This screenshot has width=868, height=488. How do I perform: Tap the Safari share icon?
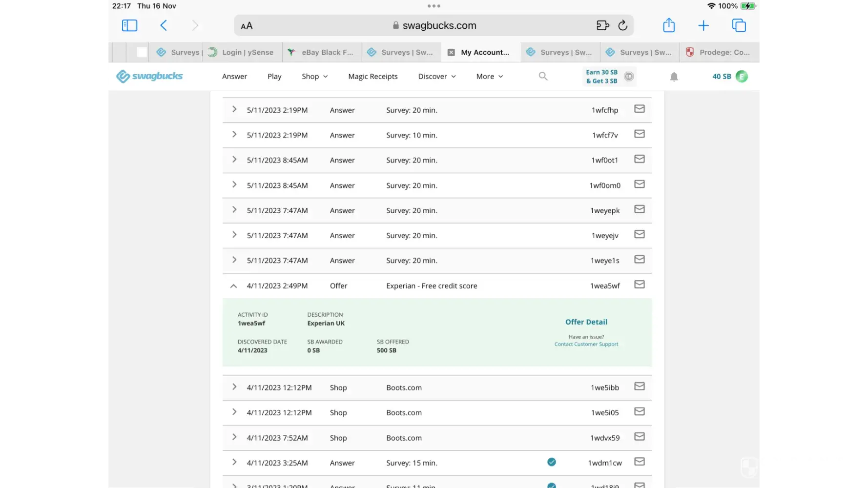point(669,25)
